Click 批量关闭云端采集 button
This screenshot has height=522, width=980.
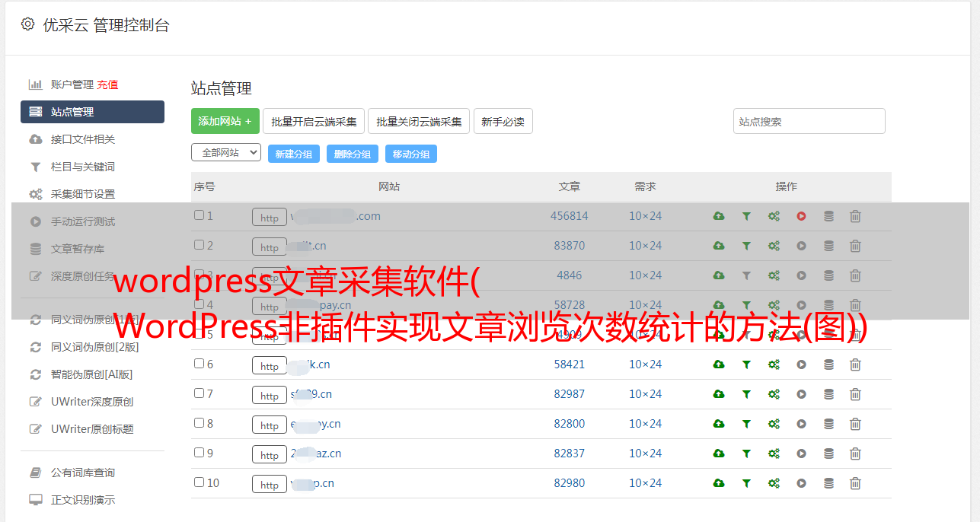pyautogui.click(x=419, y=121)
